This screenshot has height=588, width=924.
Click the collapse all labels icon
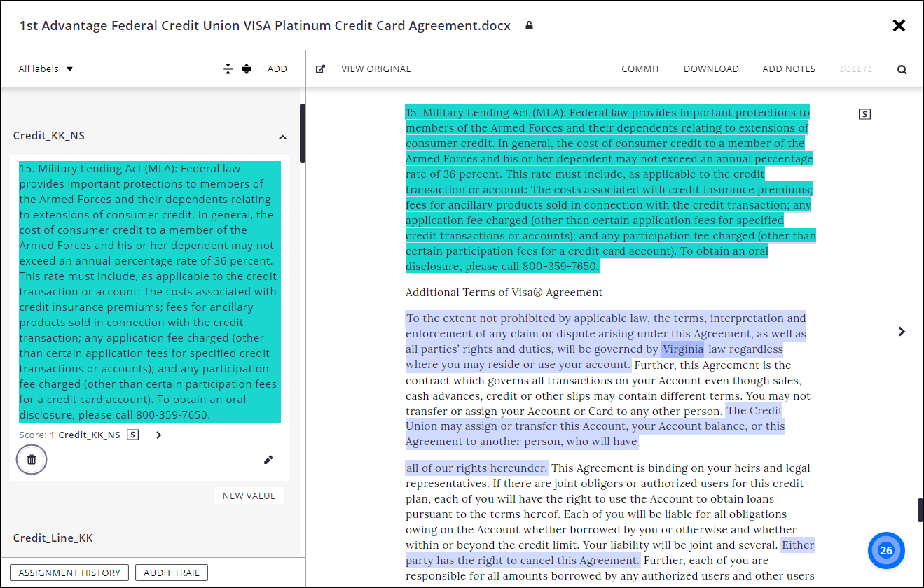228,69
